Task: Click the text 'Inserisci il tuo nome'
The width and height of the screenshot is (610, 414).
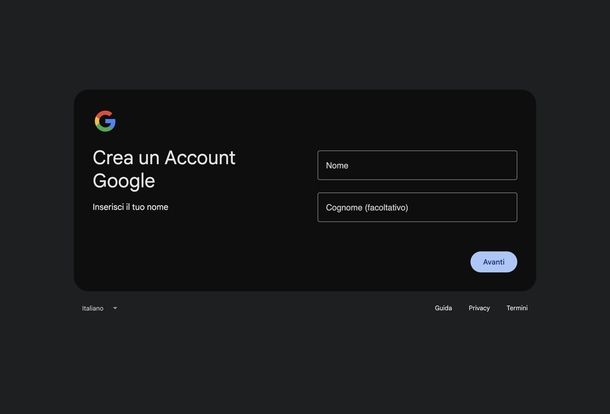Action: [x=130, y=207]
